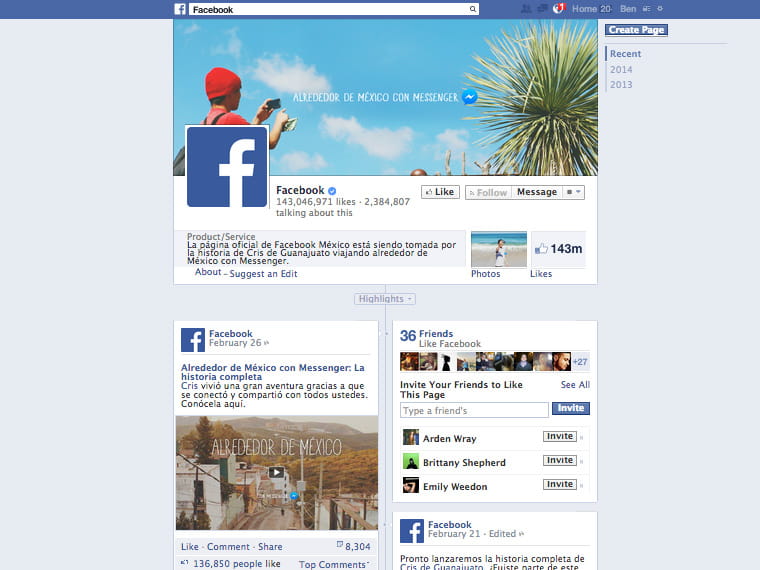Invite Emily Weedon to like page
Viewport: 760px width, 570px height.
(x=560, y=484)
